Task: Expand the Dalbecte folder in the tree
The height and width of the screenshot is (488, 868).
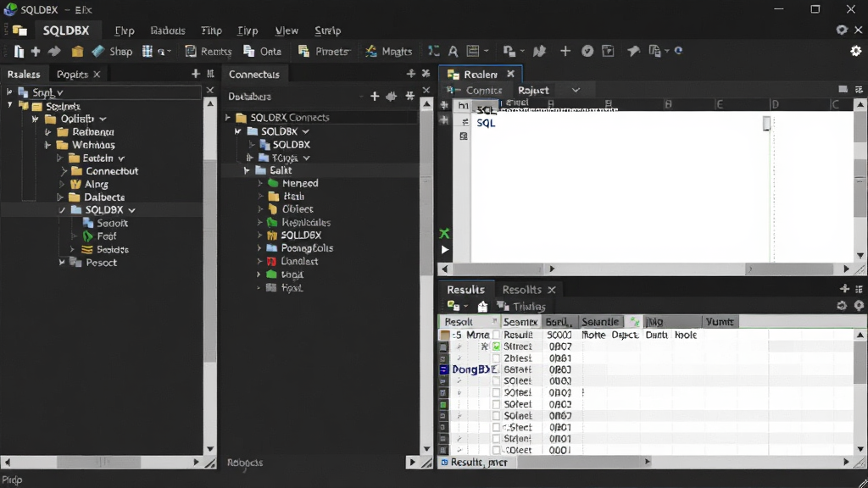Action: pos(60,197)
